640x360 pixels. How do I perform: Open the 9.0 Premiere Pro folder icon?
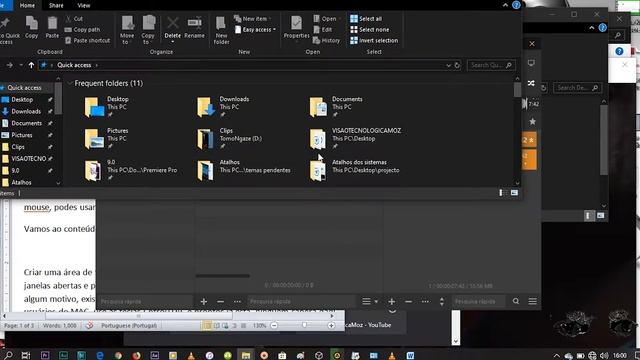tap(93, 170)
